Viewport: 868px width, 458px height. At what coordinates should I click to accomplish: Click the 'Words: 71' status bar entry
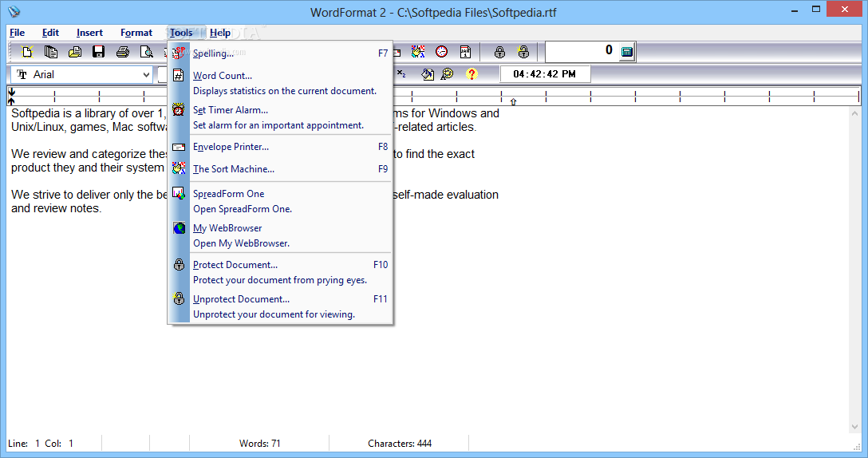(259, 444)
